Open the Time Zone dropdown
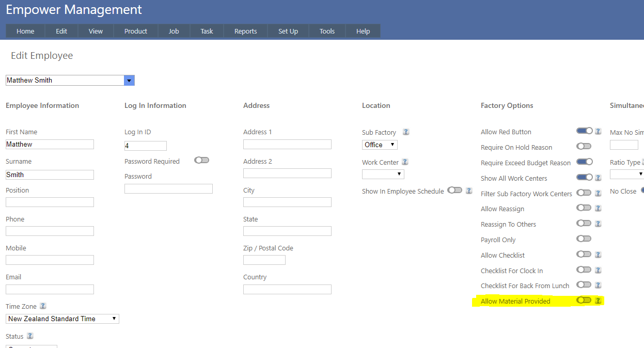Screen dimensions: 644x348 pos(62,319)
